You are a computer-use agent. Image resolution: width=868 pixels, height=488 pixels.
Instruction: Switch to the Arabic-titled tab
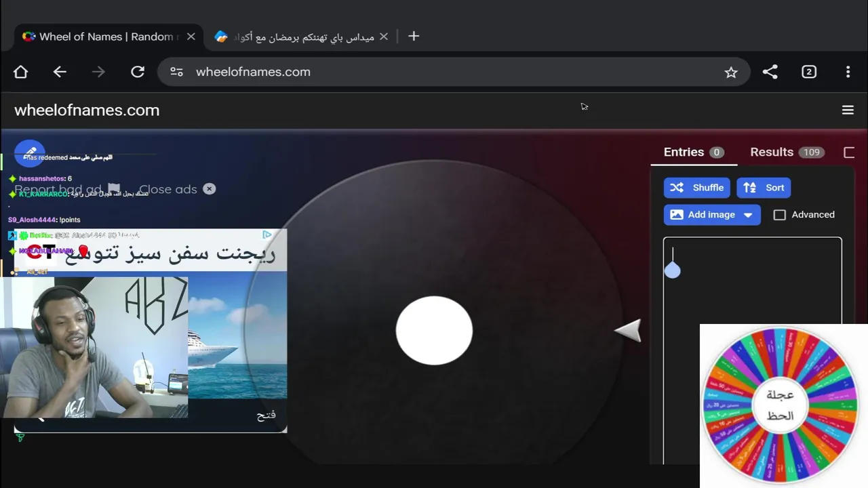(x=303, y=37)
